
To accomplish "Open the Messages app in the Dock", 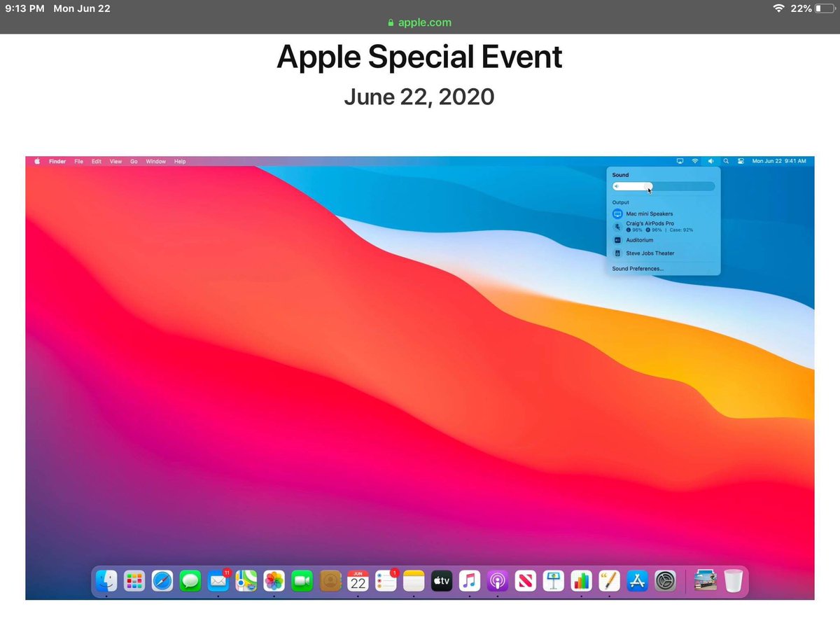I will [190, 580].
